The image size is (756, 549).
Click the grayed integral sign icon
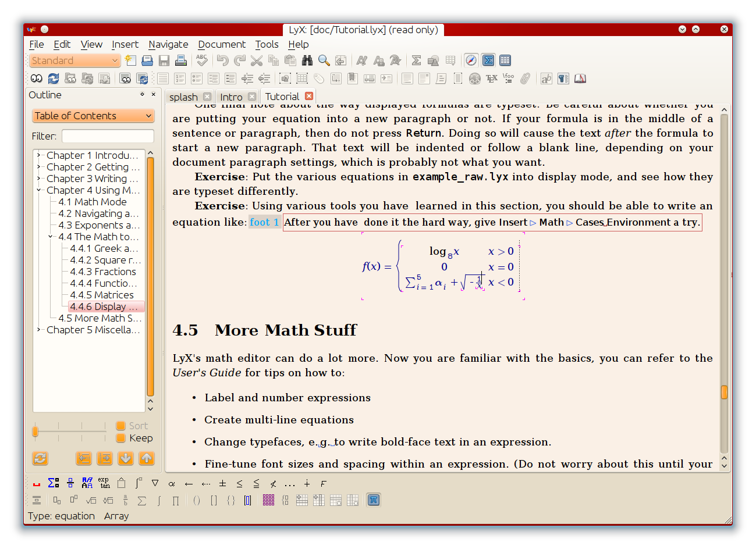pyautogui.click(x=159, y=500)
